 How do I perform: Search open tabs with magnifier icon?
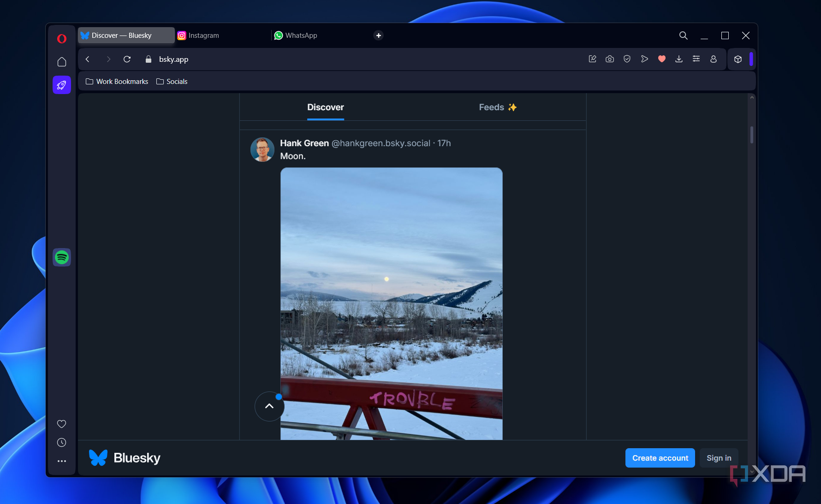(x=684, y=36)
